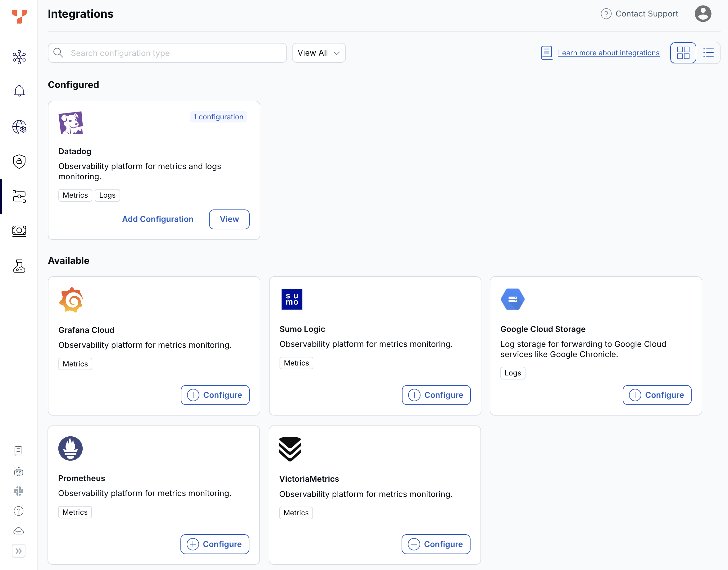This screenshot has width=728, height=570.
Task: Click Add Configuration on the Datadog card
Action: pos(157,219)
